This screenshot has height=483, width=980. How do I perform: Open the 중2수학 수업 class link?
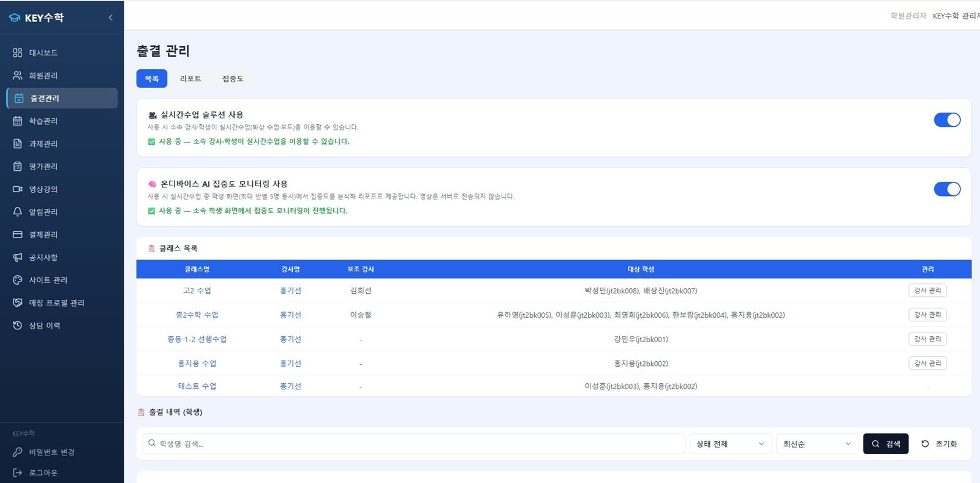point(197,315)
